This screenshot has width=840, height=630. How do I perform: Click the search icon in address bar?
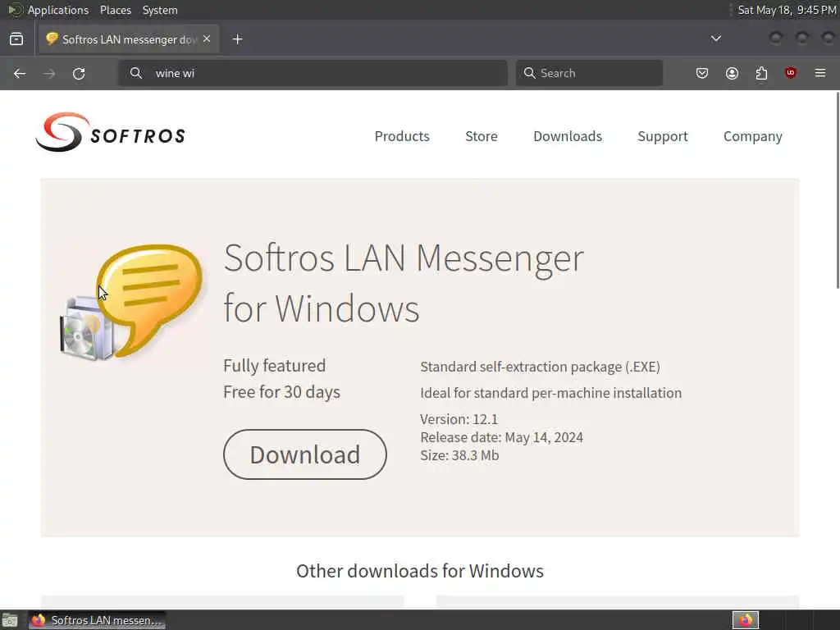pos(136,73)
